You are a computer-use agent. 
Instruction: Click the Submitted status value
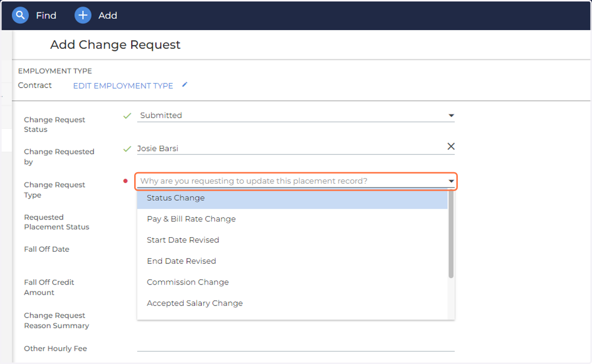tap(161, 115)
